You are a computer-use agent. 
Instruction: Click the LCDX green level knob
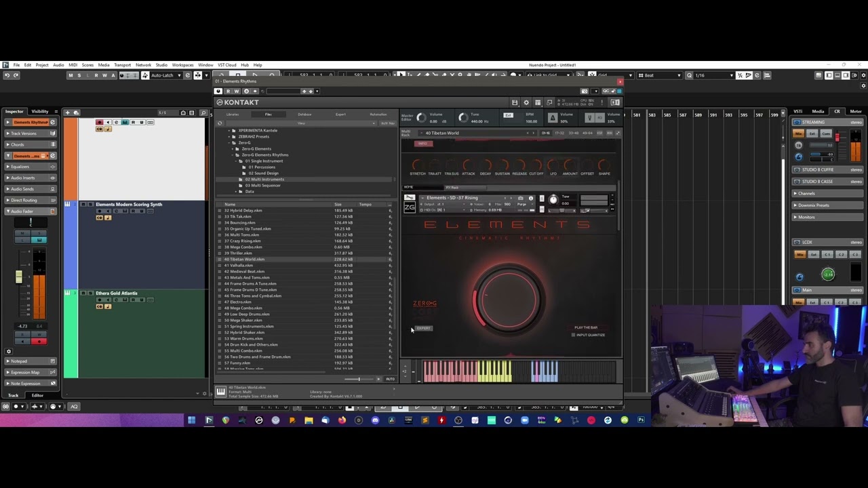coord(828,274)
